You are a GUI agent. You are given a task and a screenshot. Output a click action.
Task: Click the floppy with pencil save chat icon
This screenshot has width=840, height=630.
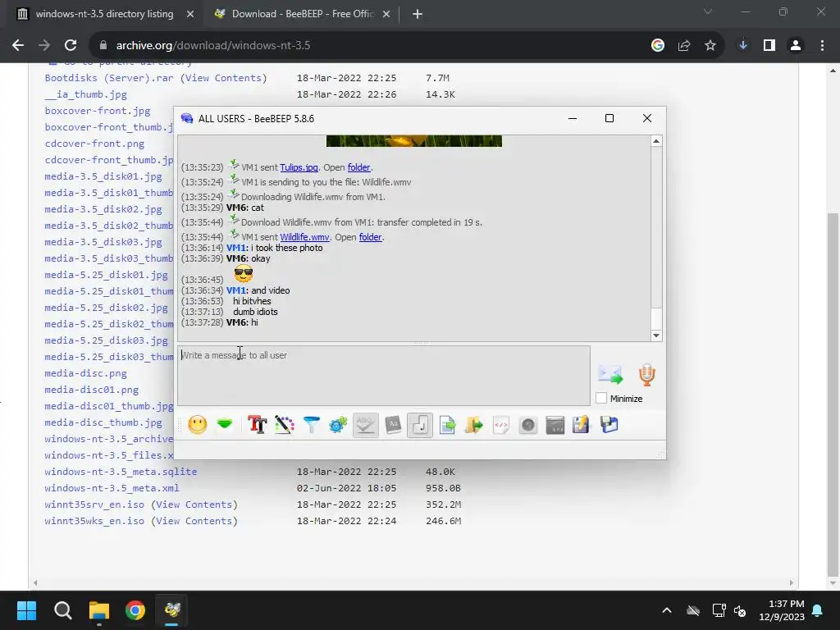[x=581, y=426]
